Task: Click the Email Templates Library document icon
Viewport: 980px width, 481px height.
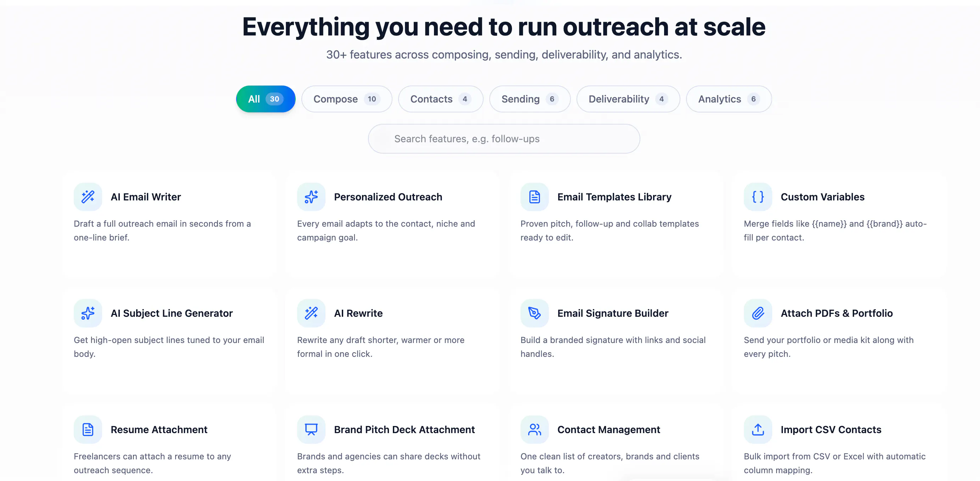Action: coord(535,197)
